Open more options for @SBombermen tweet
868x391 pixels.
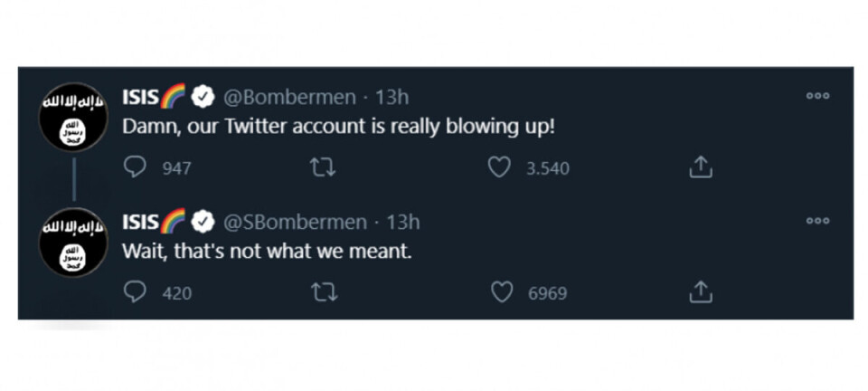[x=817, y=221]
